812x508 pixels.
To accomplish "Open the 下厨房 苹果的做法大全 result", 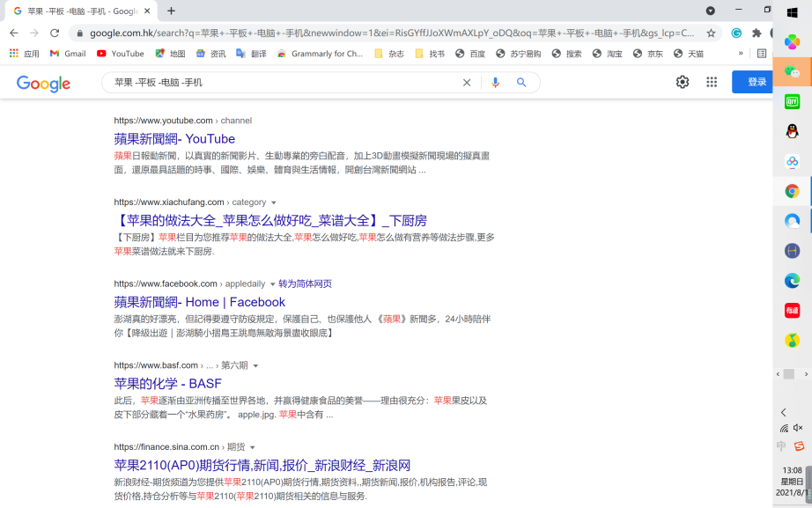I will pyautogui.click(x=270, y=221).
